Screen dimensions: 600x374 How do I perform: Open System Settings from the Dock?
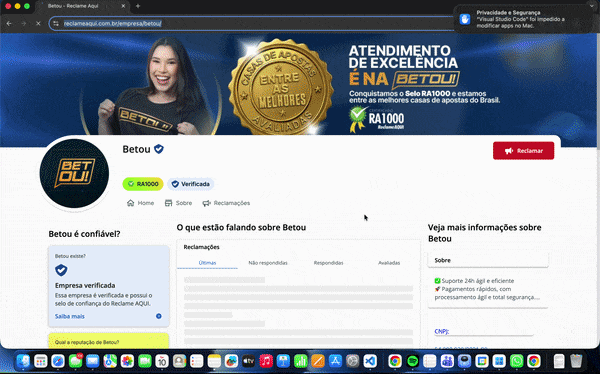click(353, 361)
